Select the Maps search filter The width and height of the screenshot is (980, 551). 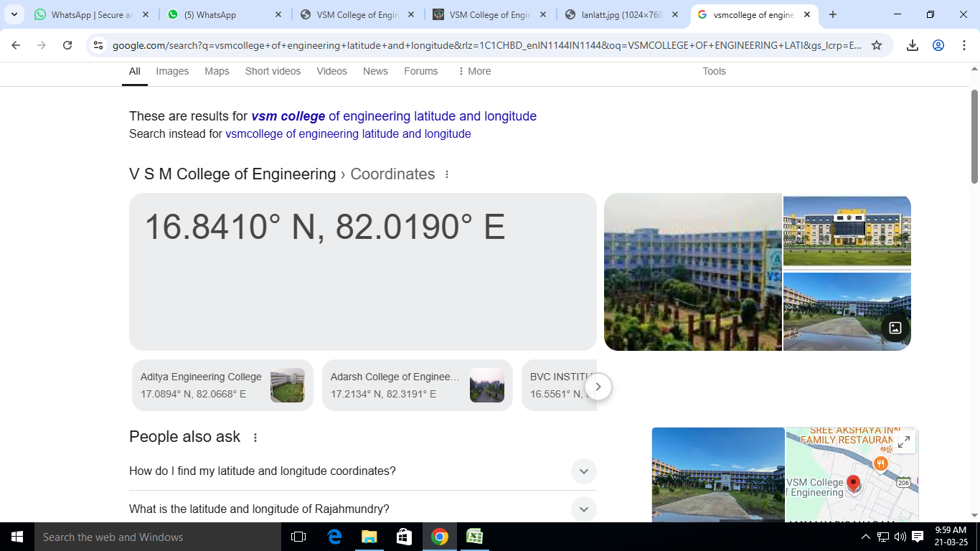[x=217, y=71]
